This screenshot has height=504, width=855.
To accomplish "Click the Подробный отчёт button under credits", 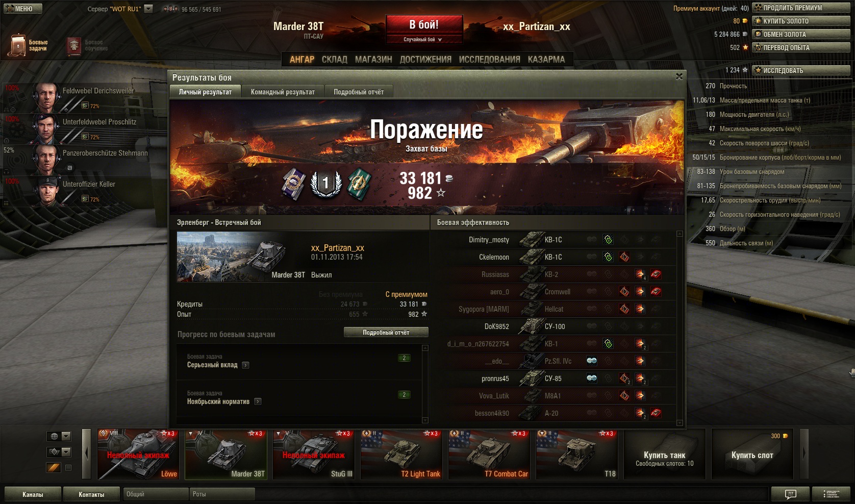I will [386, 333].
